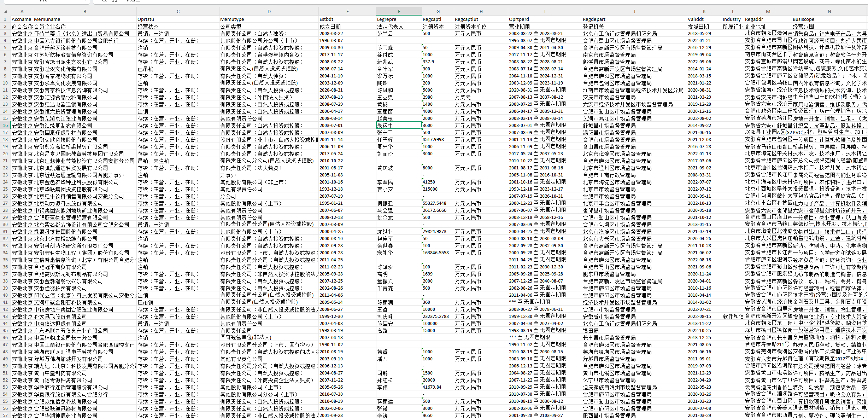Click the Select All corner triangle

(x=5, y=11)
